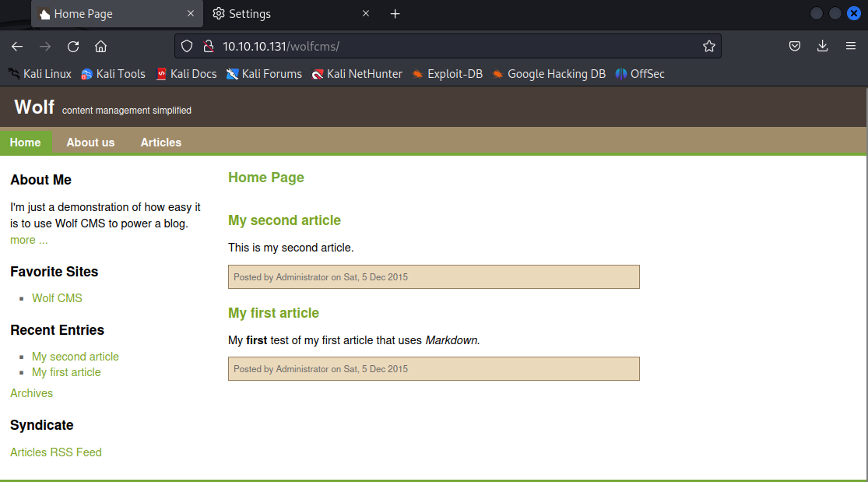Go to browser home page icon
868x482 pixels.
point(100,46)
